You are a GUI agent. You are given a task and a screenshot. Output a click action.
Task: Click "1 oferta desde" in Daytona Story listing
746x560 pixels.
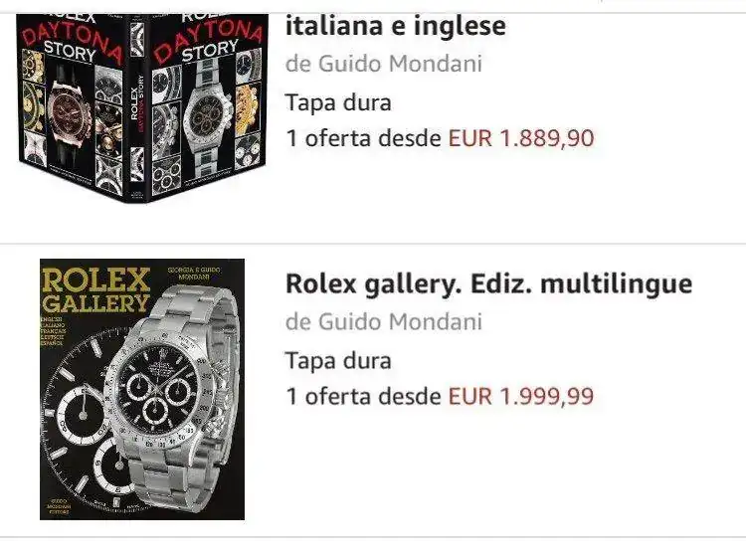coord(364,138)
